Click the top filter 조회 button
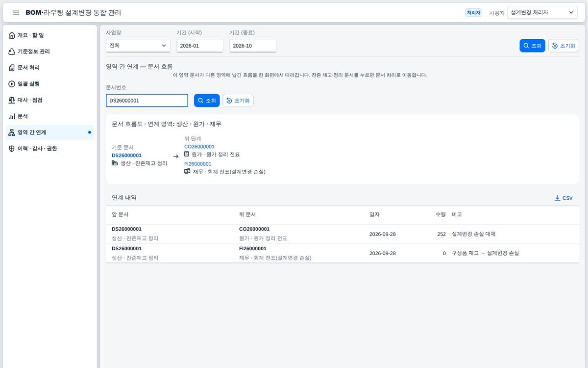The height and width of the screenshot is (368, 588). [532, 46]
